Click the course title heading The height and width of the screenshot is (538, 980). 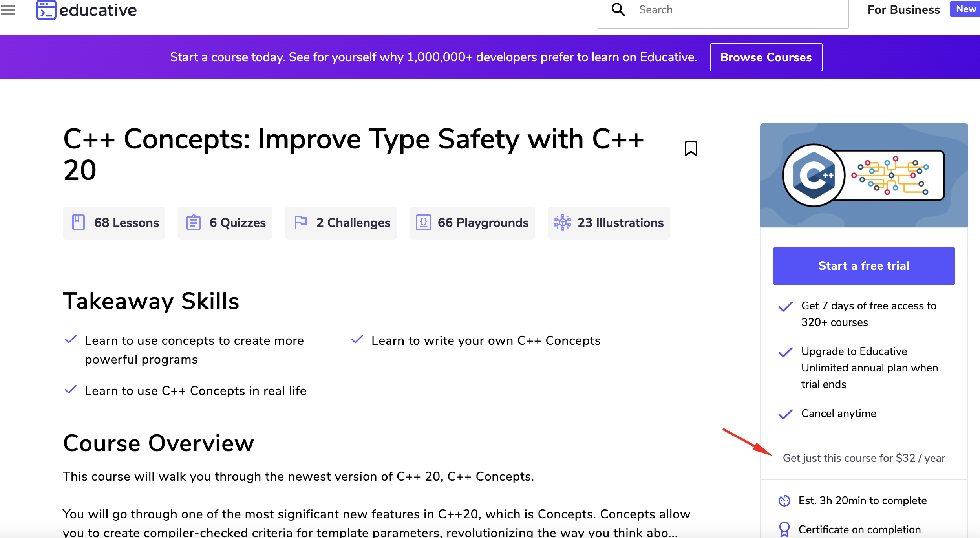point(353,154)
